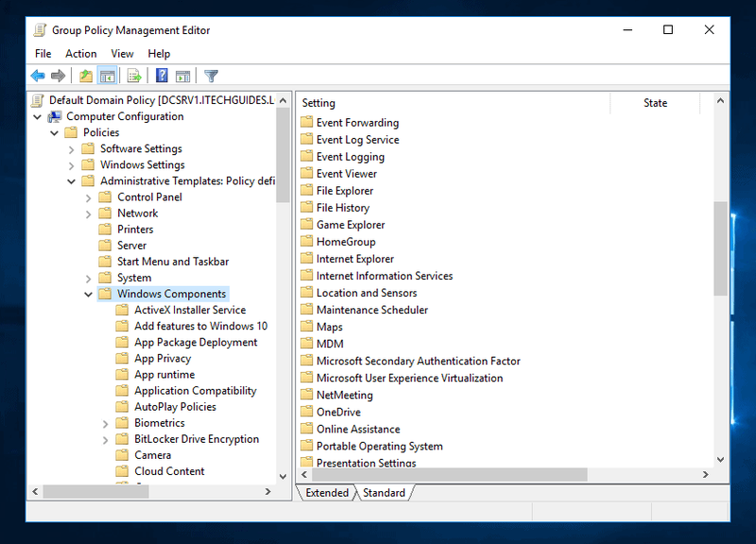Click the settings list horizontal scrollbar thumb

450,475
